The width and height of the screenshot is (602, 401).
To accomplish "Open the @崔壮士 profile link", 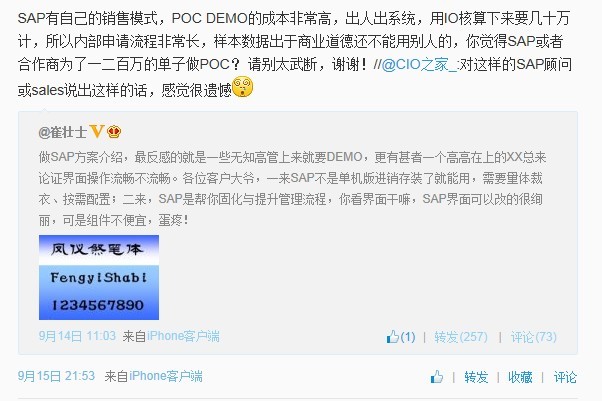I will (x=63, y=132).
